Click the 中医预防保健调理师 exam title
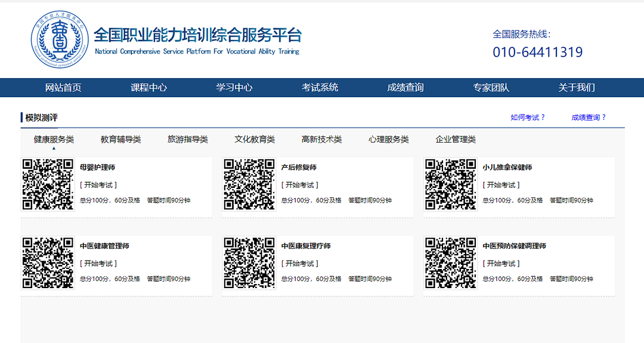The image size is (644, 343). [514, 246]
